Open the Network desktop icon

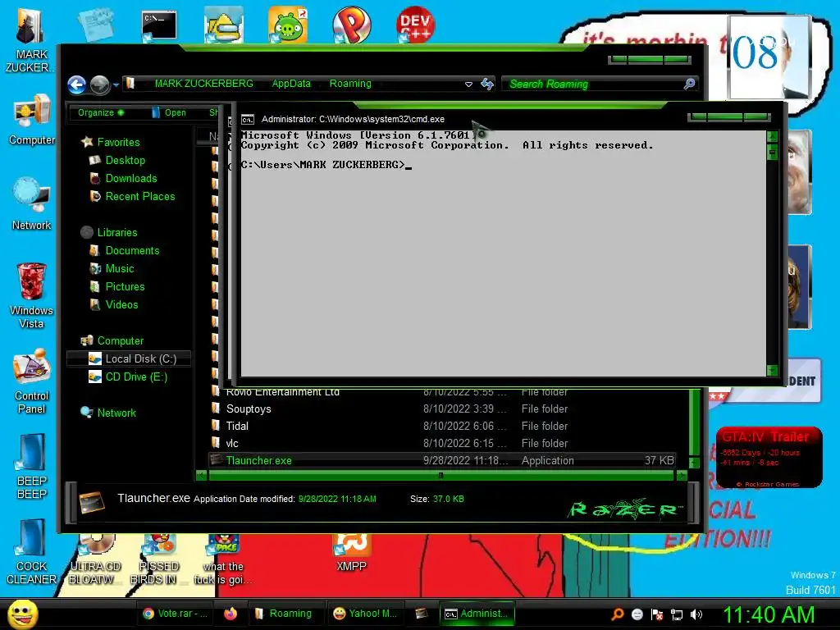pos(32,203)
